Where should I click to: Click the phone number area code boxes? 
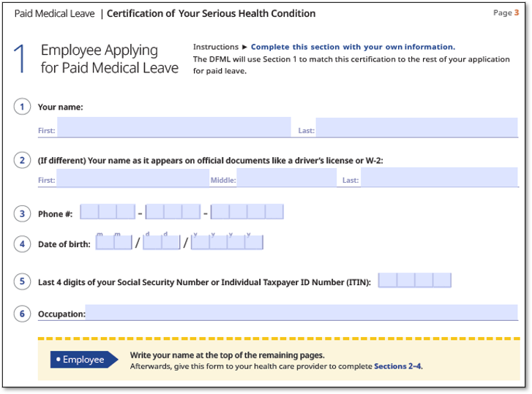(x=108, y=213)
